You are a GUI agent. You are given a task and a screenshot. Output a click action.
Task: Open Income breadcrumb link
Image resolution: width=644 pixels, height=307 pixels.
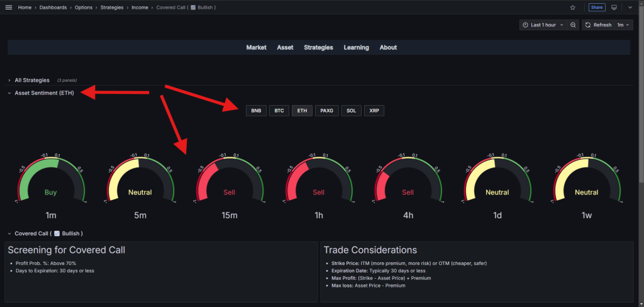tap(140, 8)
